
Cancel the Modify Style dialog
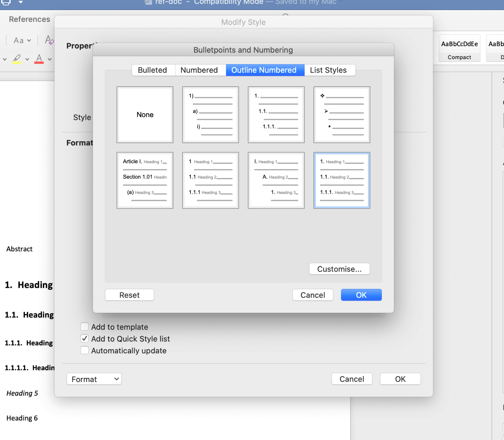click(352, 379)
